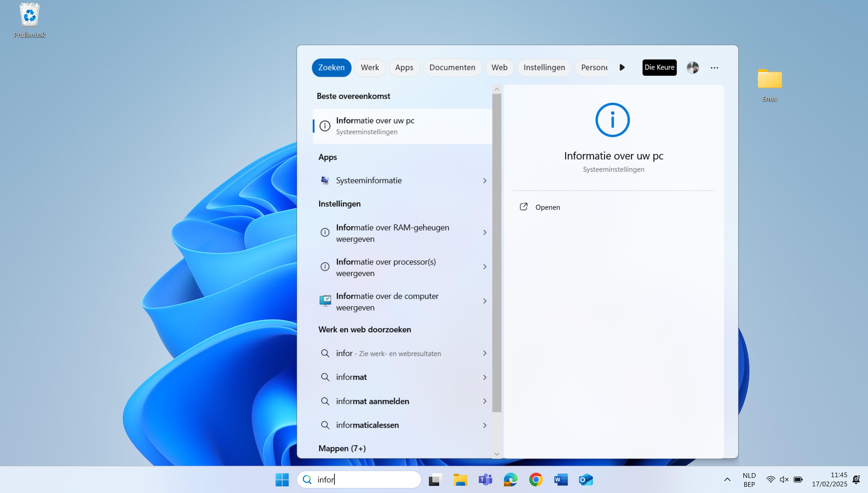
Task: Click the Die Keure button
Action: pyautogui.click(x=659, y=67)
